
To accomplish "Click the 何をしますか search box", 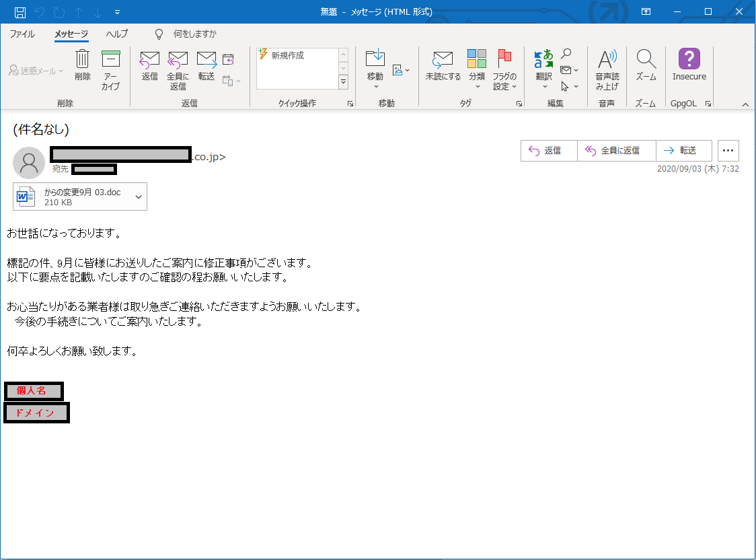I will coord(195,34).
